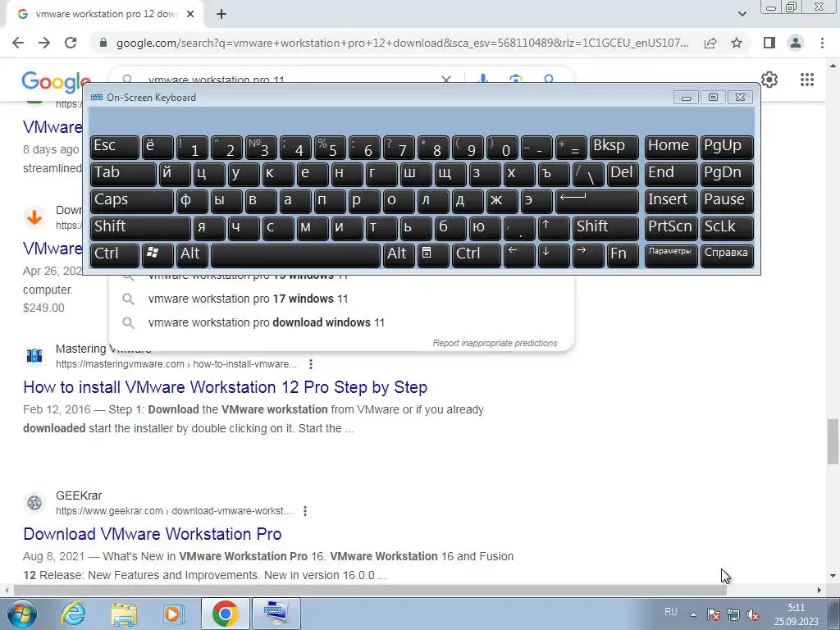The height and width of the screenshot is (630, 840).
Task: Click the address bar URL
Action: click(x=402, y=43)
